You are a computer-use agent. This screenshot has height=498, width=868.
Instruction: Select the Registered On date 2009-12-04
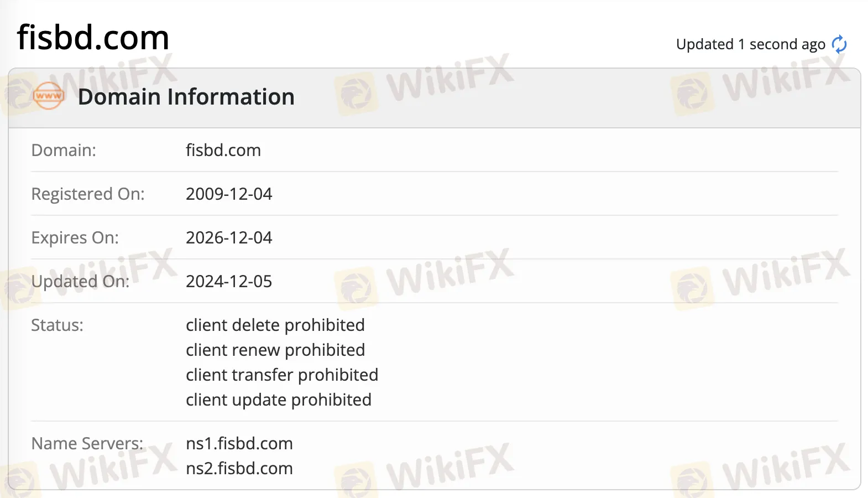point(229,194)
